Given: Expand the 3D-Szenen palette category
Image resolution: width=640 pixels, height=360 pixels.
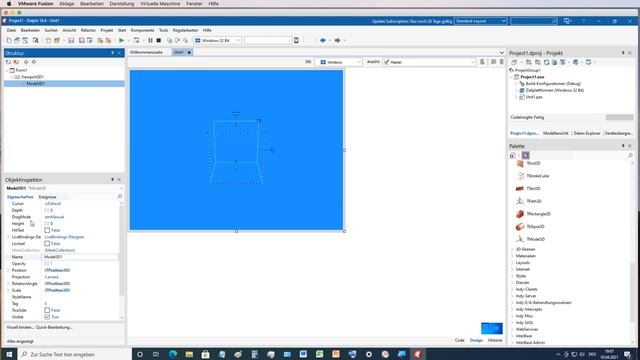Looking at the screenshot, I should (x=513, y=249).
